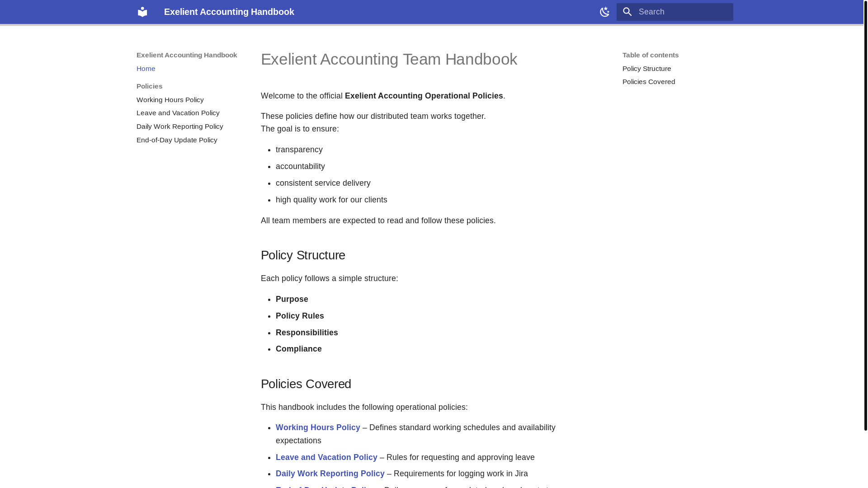Jump to Policy Structure in table of contents
This screenshot has width=868, height=488.
tap(646, 69)
